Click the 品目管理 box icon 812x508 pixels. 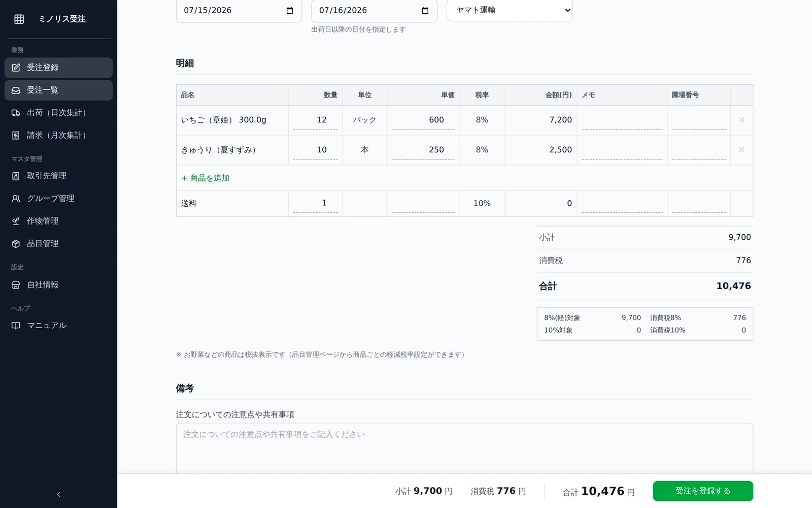click(x=16, y=244)
